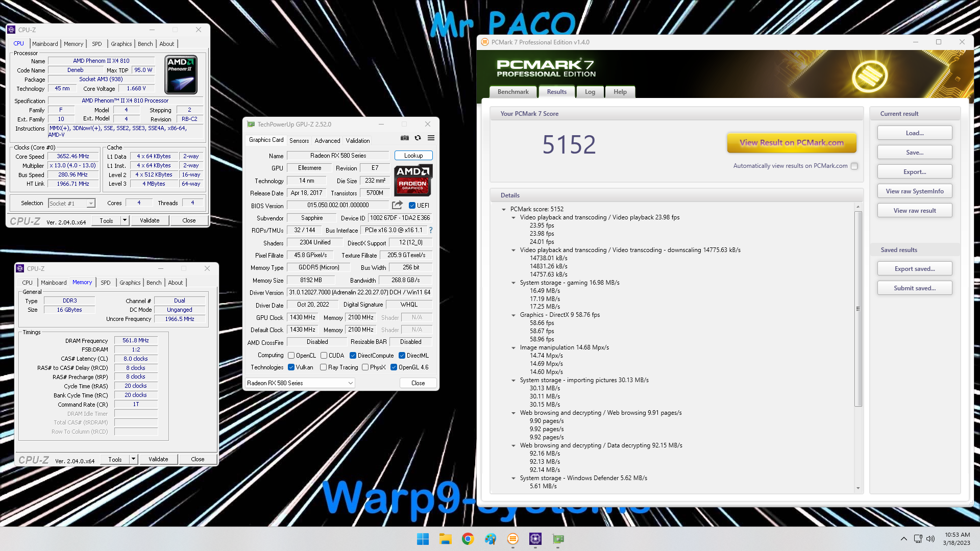
Task: Switch to the Sensors tab in GPU-Z
Action: pos(299,141)
